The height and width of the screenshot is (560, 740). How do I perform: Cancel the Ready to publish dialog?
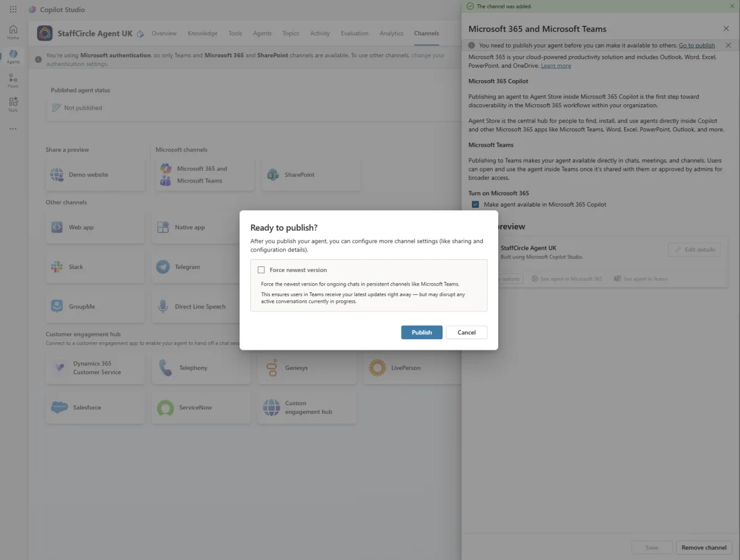tap(467, 332)
